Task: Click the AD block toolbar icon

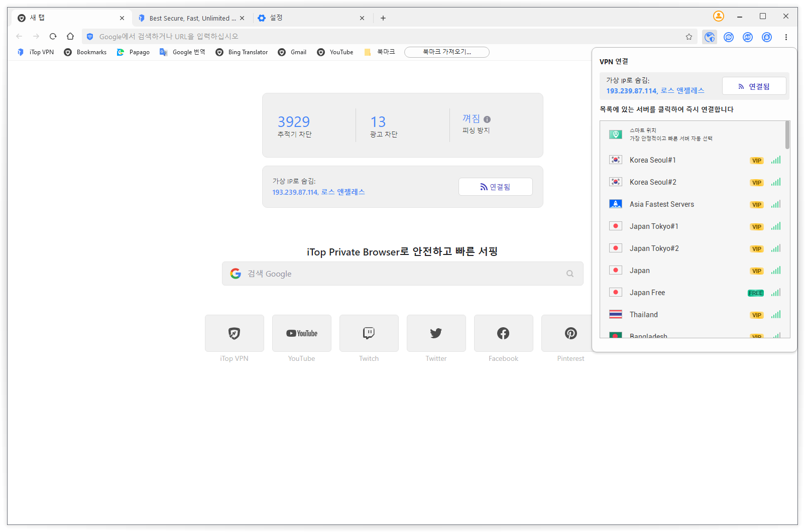Action: click(x=748, y=37)
